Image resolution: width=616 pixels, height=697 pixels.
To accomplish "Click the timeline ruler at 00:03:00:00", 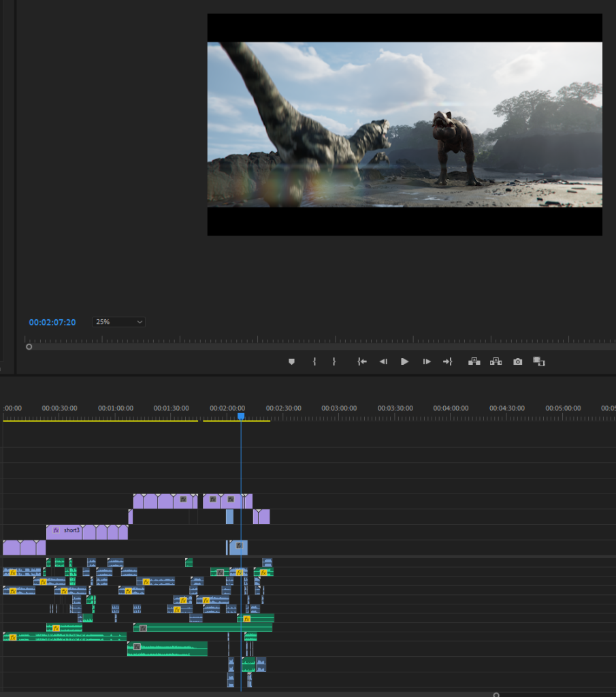I will click(339, 408).
